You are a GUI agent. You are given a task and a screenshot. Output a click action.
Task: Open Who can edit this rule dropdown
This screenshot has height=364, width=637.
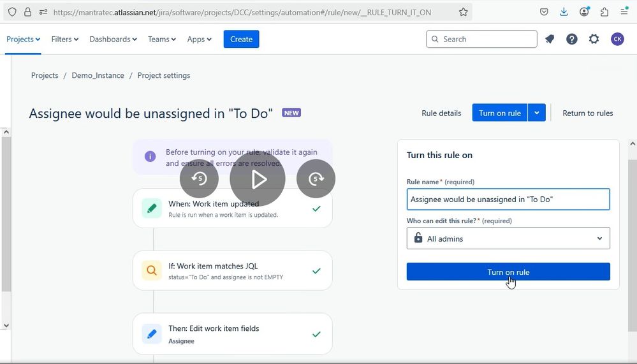coord(508,238)
